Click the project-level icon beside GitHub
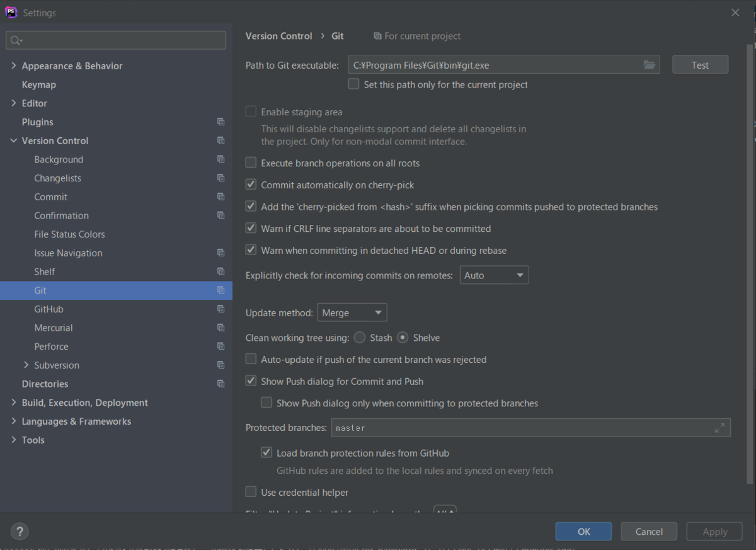The height and width of the screenshot is (550, 756). tap(220, 309)
